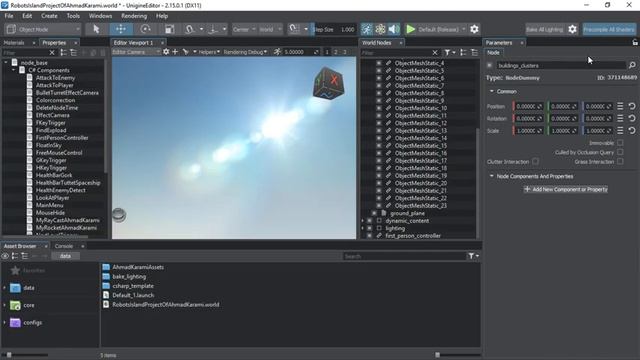Search nodes with the Parameters magnifier icon
The height and width of the screenshot is (360, 640).
[632, 65]
